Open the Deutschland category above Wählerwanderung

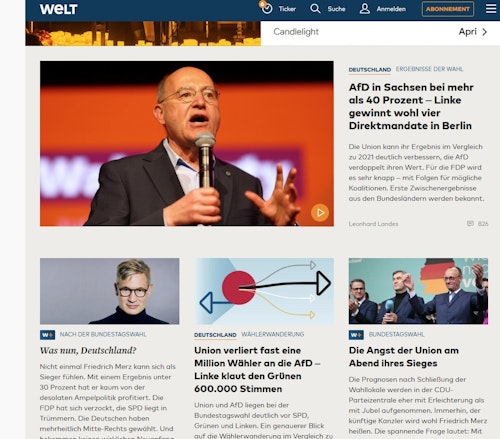(215, 335)
